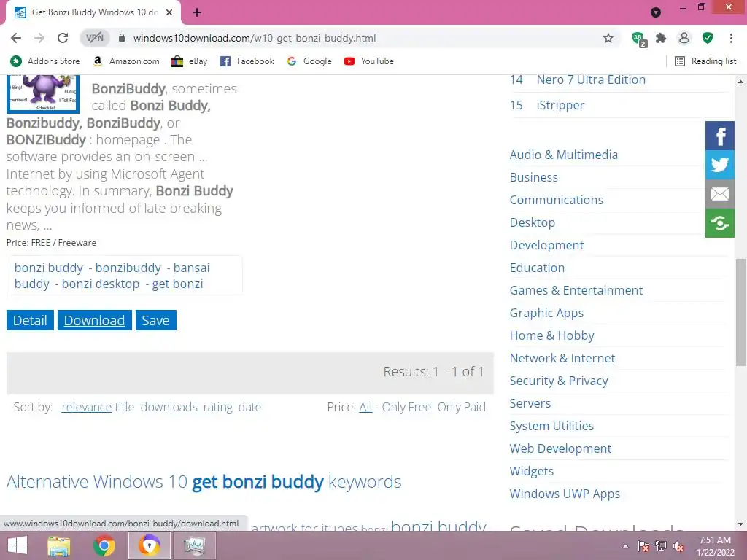Share page on Facebook sidebar icon
The image size is (747, 560).
(720, 136)
